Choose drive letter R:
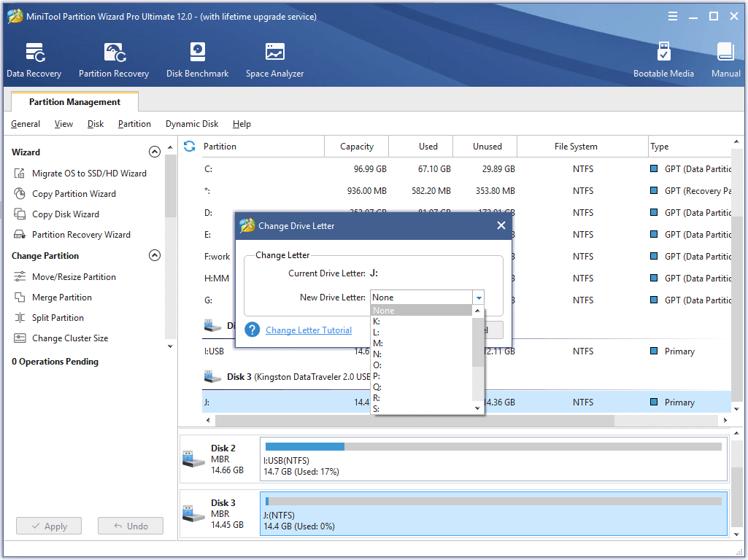 point(421,398)
